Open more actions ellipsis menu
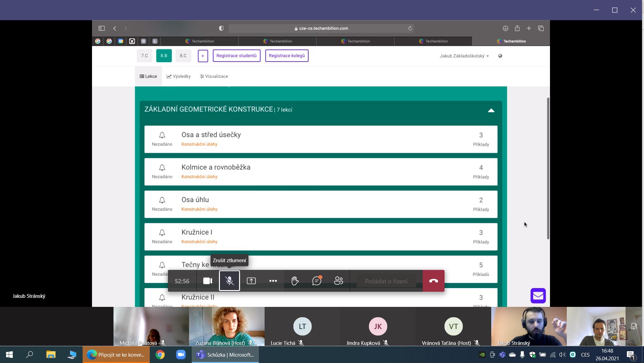644x363 pixels. click(273, 281)
